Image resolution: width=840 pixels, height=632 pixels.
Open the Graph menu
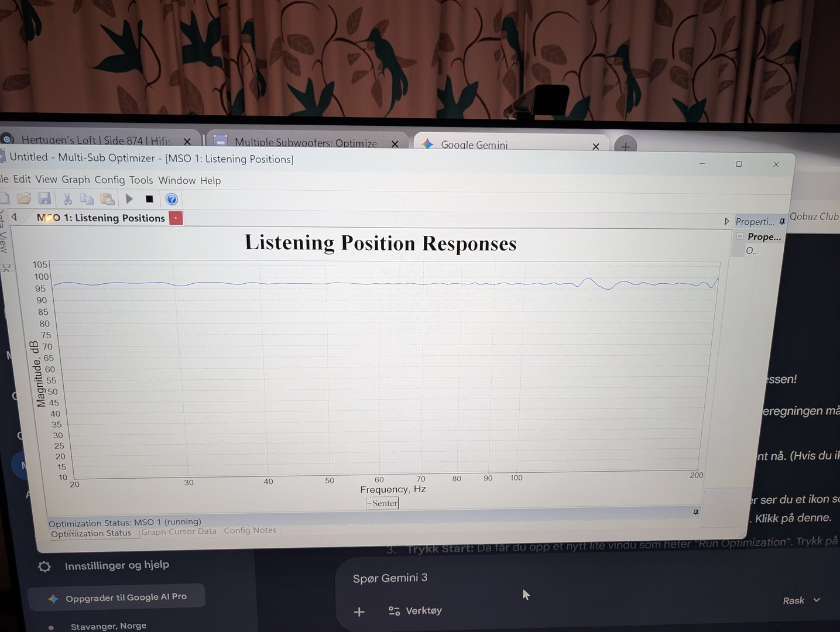tap(76, 180)
